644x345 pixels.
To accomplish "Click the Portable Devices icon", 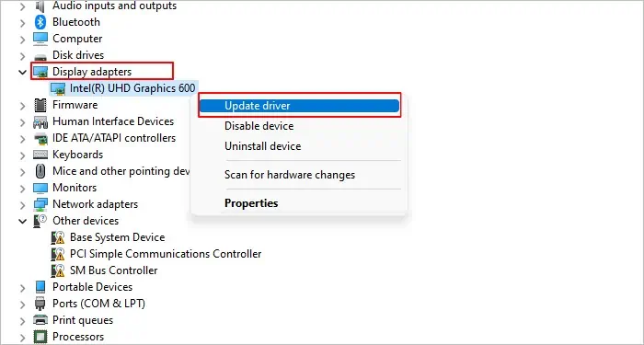I will [40, 287].
